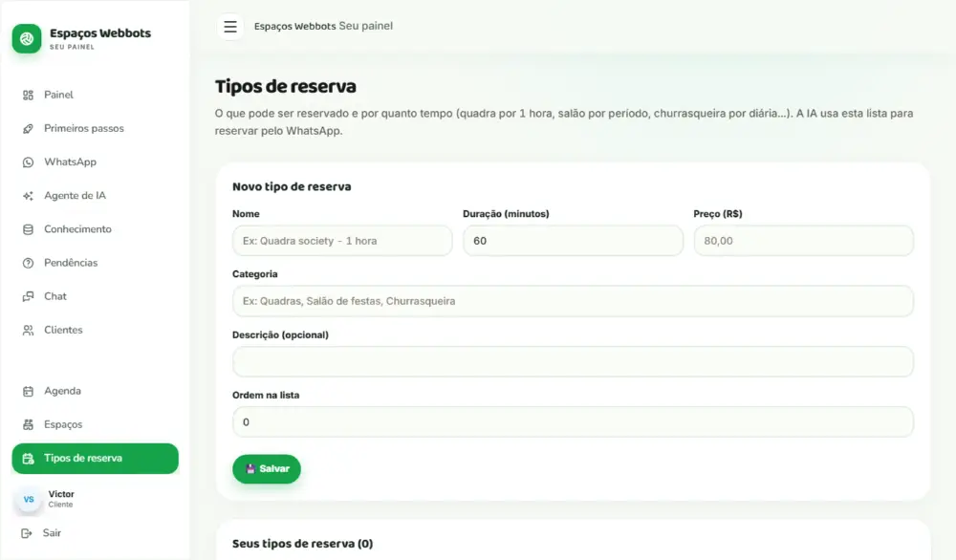956x560 pixels.
Task: Open the Espaços Webbots logo icon
Action: tap(27, 39)
